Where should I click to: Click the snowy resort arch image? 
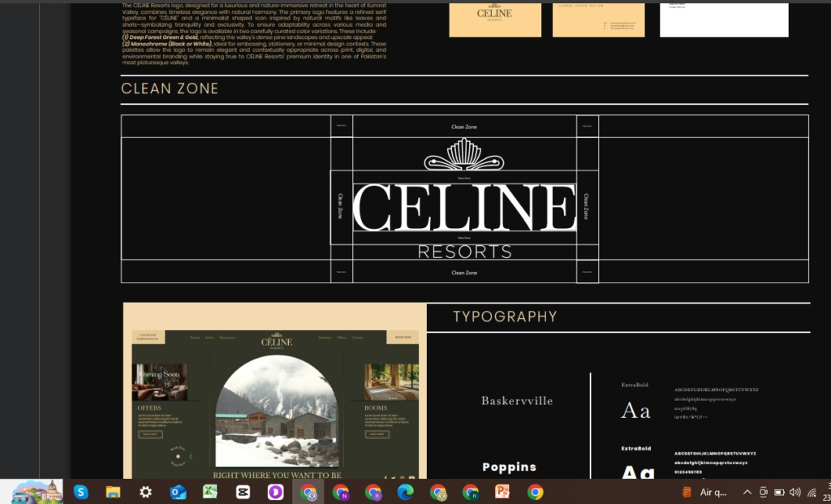pos(276,410)
